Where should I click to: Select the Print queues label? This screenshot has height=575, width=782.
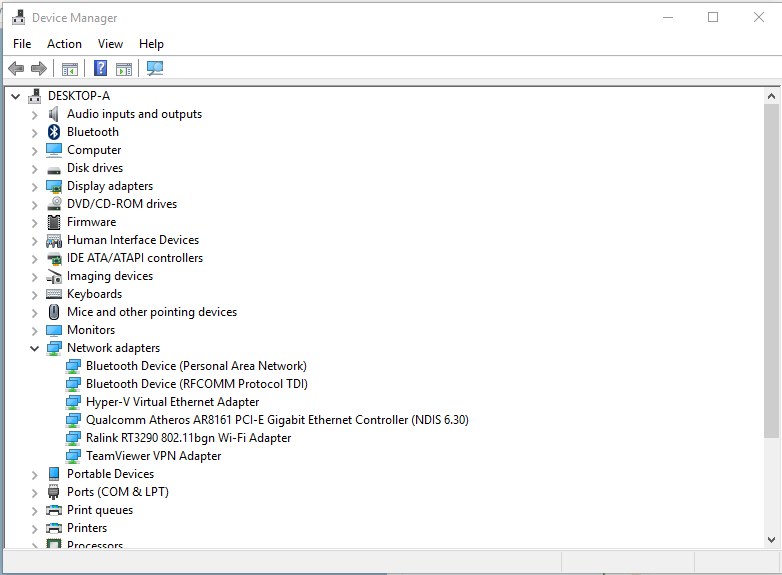[x=100, y=510]
